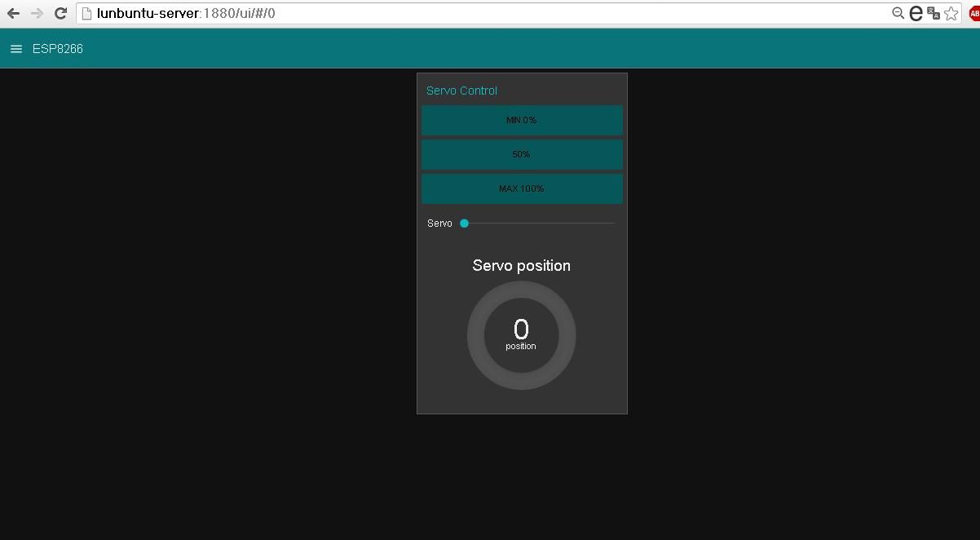Click the Servo label next to the slider
The height and width of the screenshot is (540, 980).
click(x=439, y=223)
